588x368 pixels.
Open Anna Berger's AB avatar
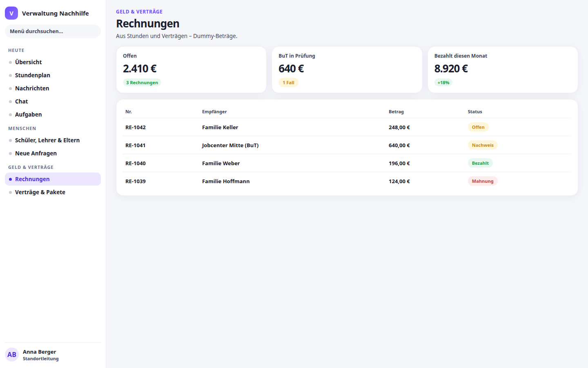pyautogui.click(x=12, y=355)
